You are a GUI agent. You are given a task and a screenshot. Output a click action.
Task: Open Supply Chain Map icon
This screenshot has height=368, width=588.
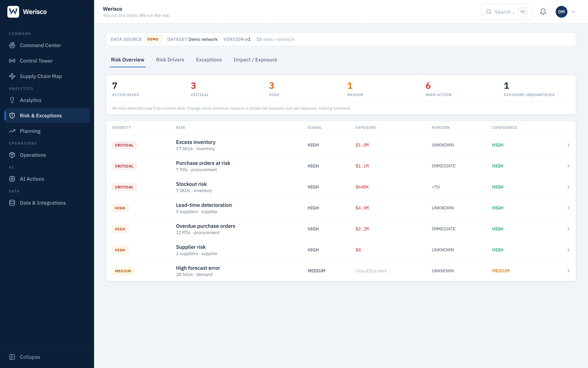point(12,76)
